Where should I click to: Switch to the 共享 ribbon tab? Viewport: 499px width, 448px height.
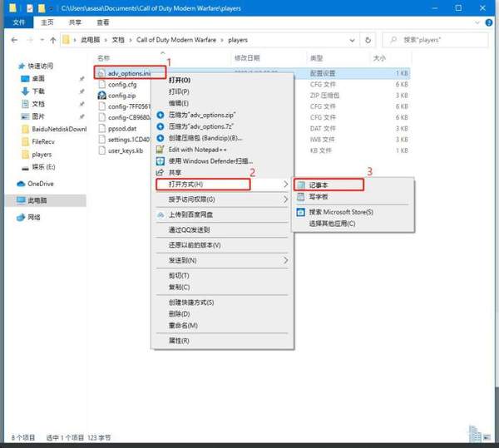75,22
